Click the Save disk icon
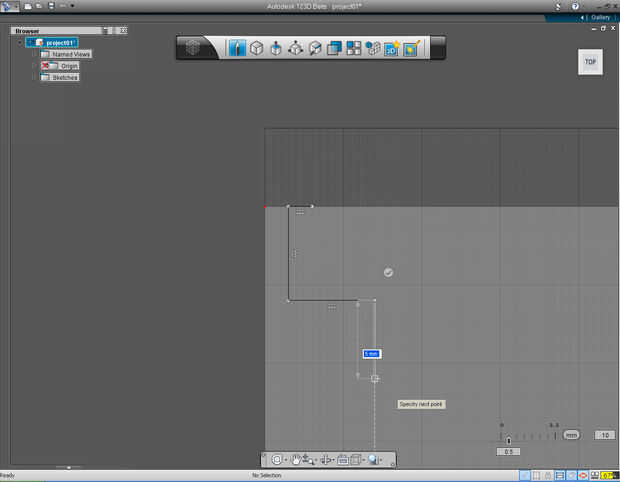Screen dimensions: 620x482 pyautogui.click(x=51, y=6)
